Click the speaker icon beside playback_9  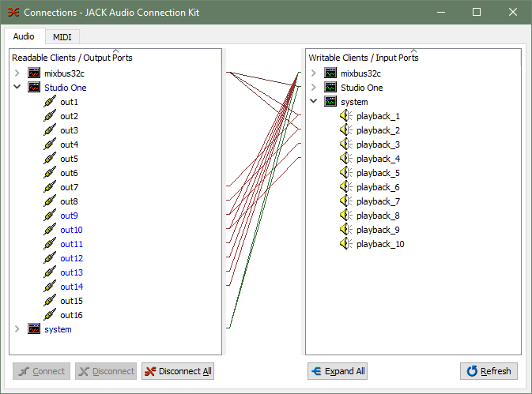pyautogui.click(x=346, y=230)
